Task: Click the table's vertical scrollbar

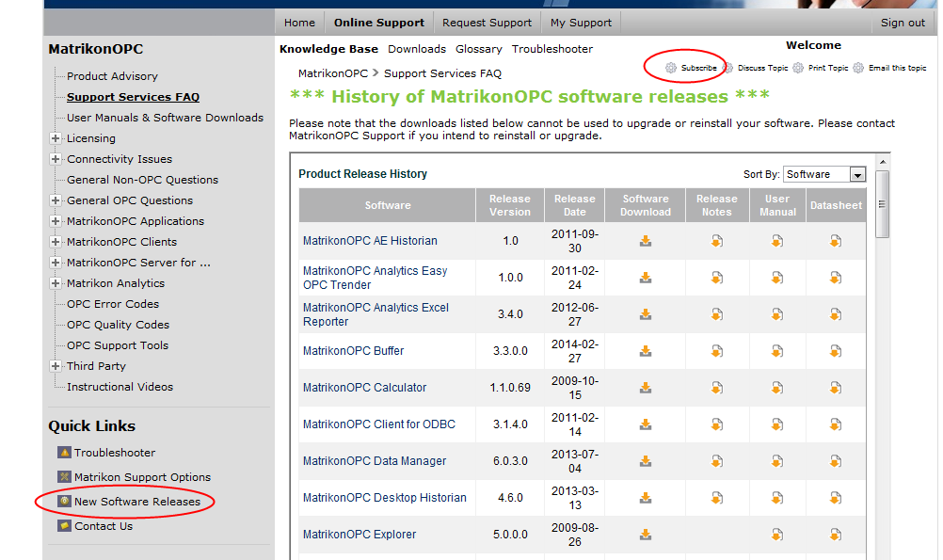Action: tap(883, 205)
